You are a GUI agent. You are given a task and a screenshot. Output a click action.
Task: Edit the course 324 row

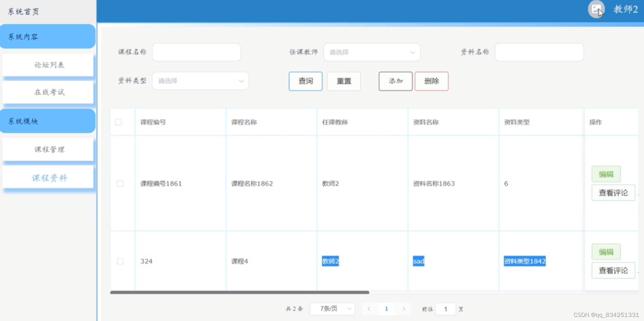(x=606, y=252)
